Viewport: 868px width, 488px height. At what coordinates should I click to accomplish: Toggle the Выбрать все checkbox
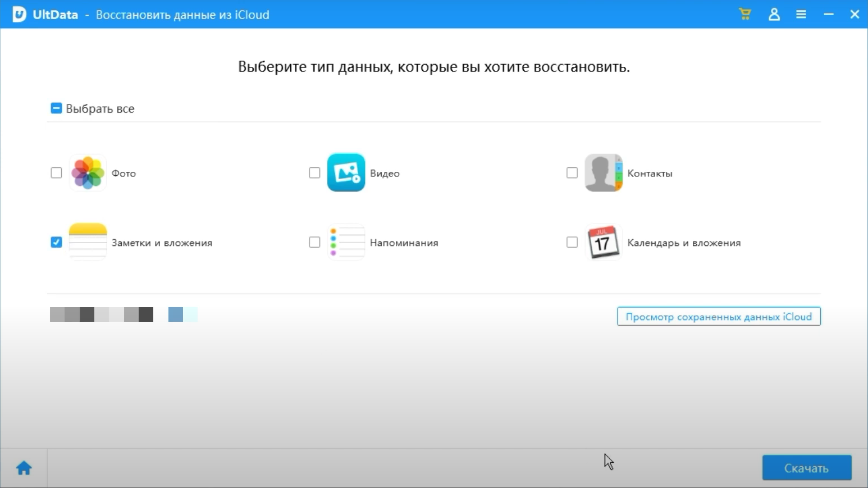56,108
